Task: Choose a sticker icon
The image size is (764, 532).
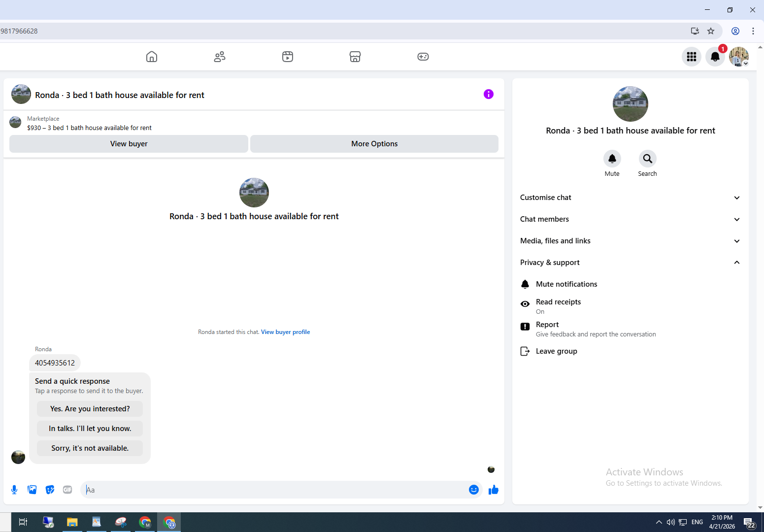Action: point(50,490)
